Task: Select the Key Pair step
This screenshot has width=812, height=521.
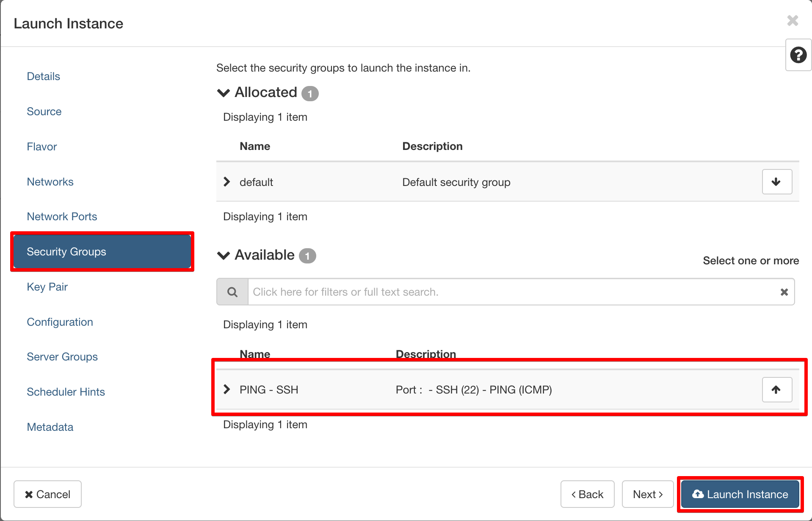Action: point(47,287)
